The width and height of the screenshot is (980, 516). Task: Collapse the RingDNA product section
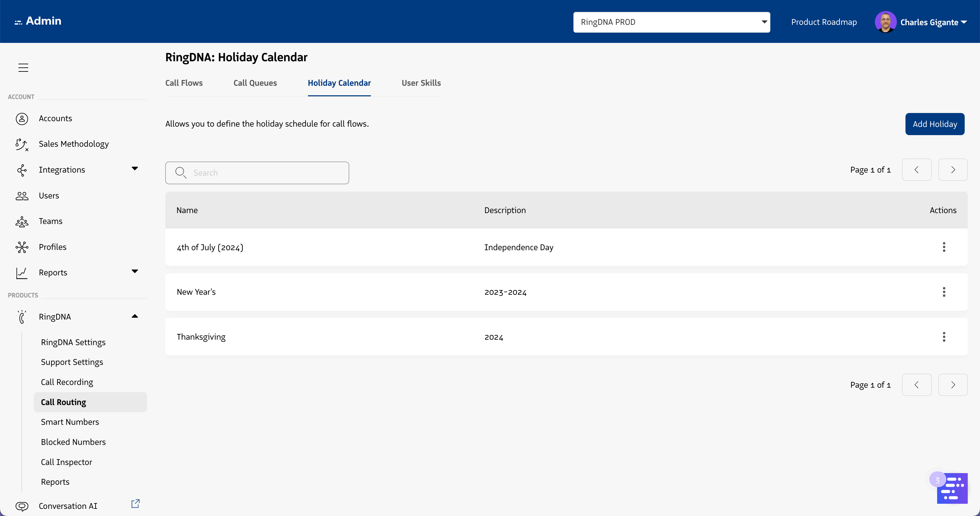(x=135, y=316)
